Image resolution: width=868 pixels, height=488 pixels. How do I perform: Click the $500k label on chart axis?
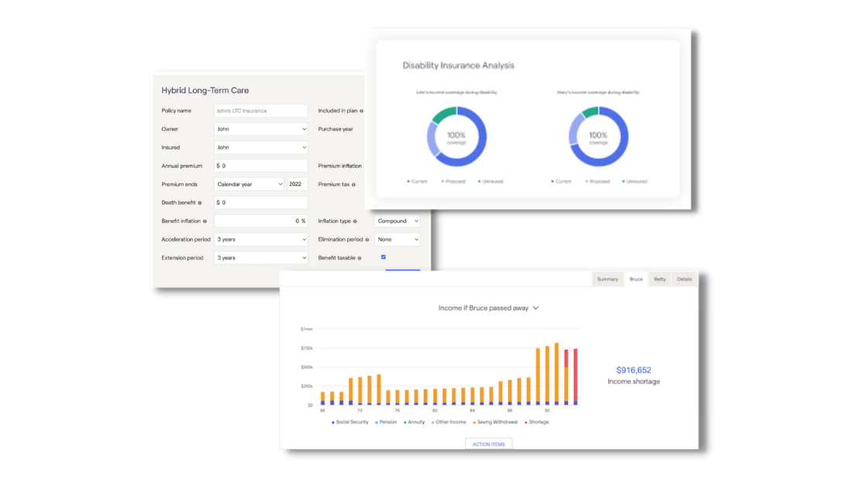(x=307, y=367)
